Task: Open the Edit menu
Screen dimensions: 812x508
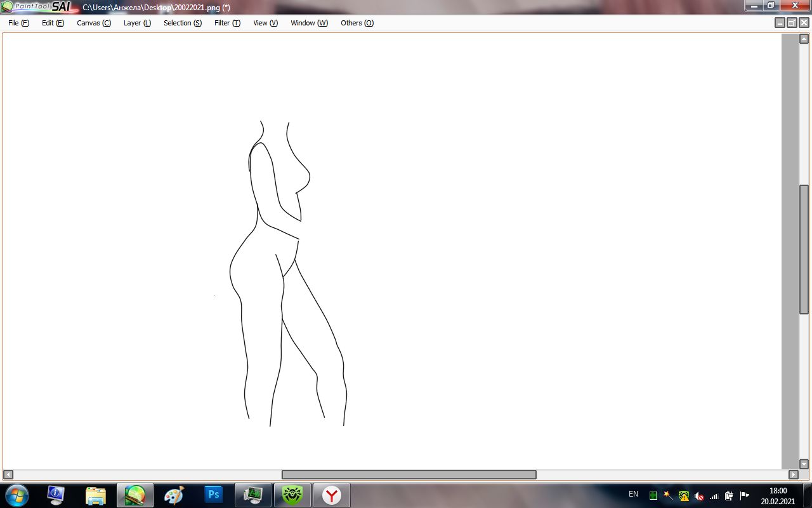Action: 53,23
